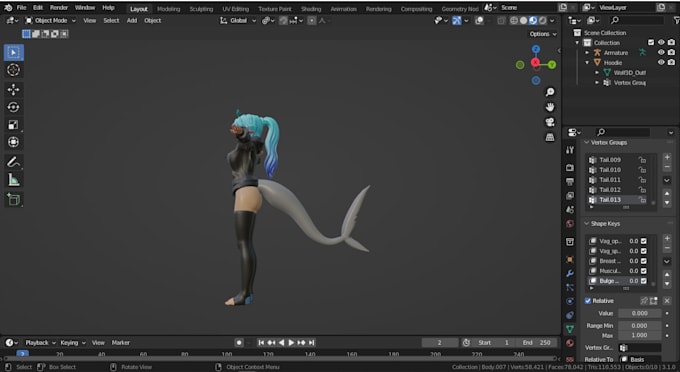The image size is (680, 372).
Task: Select the Select Box tool
Action: (14, 52)
